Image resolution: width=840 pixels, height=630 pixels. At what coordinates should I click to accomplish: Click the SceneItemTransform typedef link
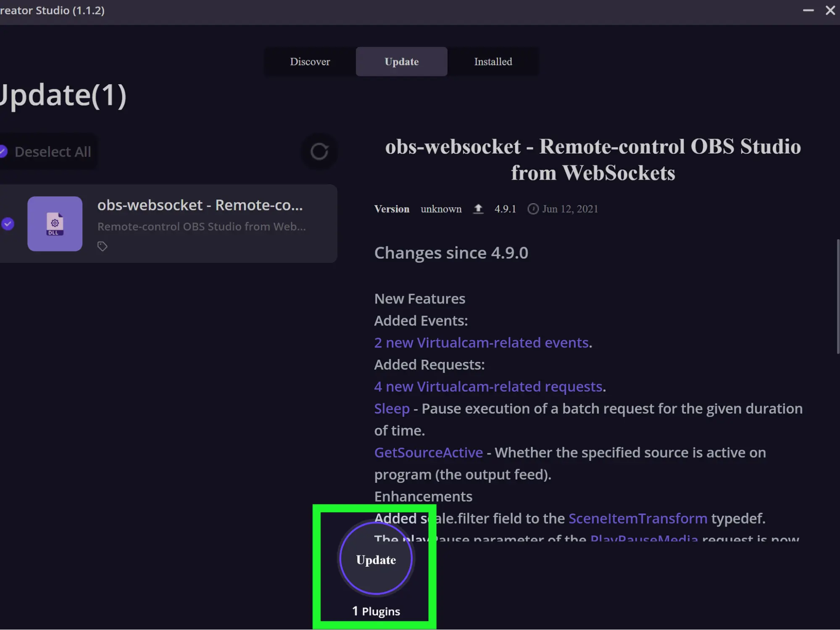(637, 518)
